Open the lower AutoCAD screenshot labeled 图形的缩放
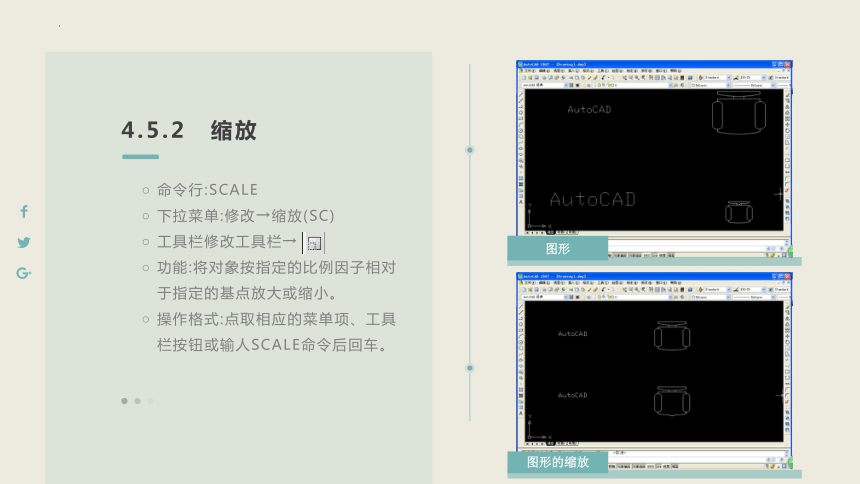860x484 pixels. pyautogui.click(x=654, y=371)
